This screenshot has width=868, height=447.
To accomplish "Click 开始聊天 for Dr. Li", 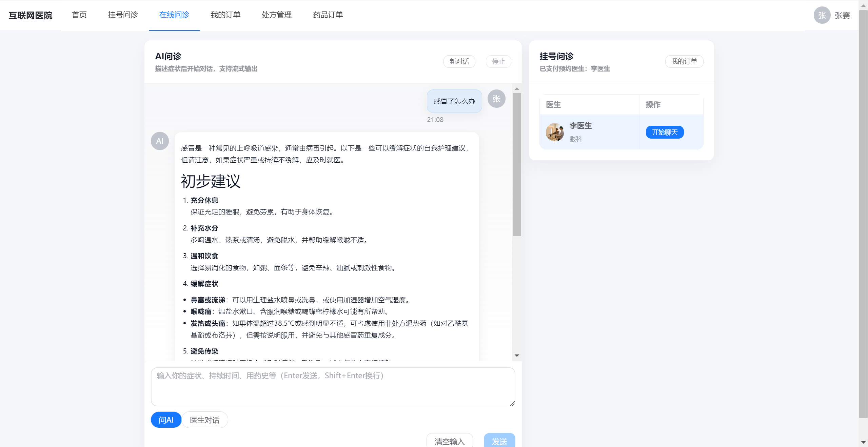I will [x=665, y=132].
